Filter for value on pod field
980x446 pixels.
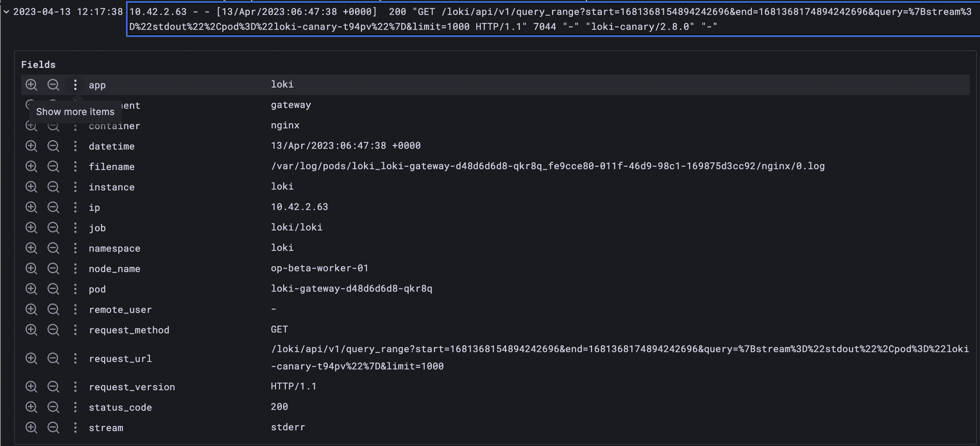pos(31,289)
